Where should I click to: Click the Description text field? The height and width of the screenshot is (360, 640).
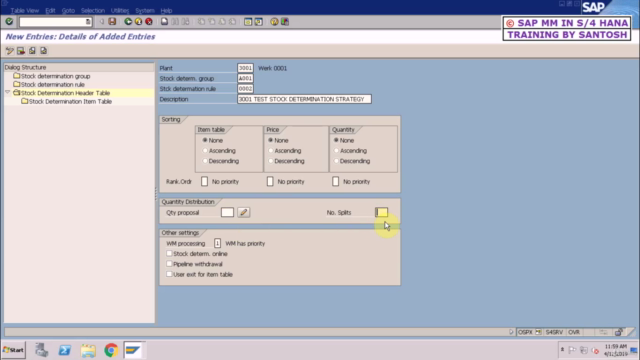tap(304, 99)
